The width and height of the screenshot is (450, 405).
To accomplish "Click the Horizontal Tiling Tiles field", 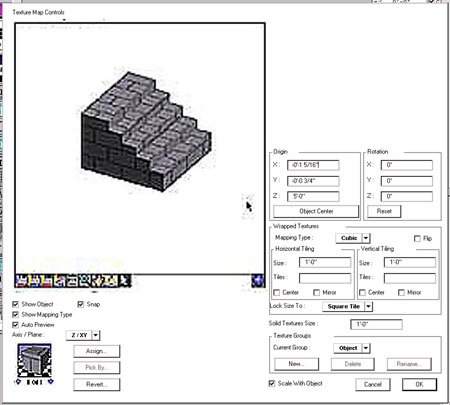I will tap(325, 278).
